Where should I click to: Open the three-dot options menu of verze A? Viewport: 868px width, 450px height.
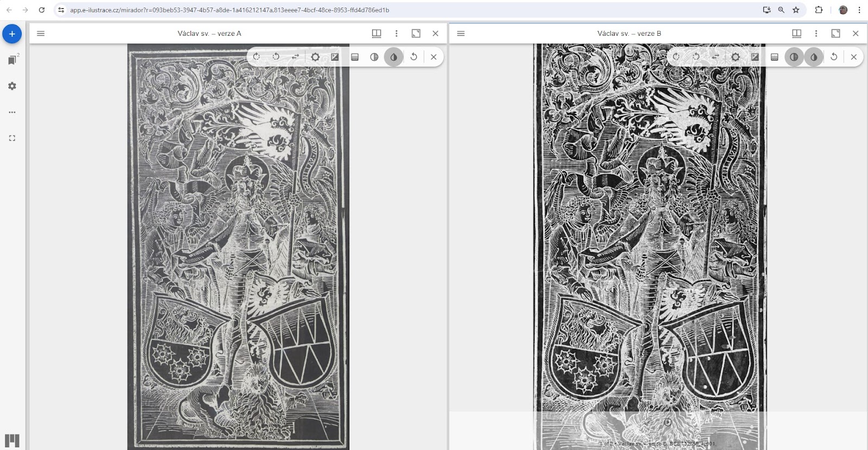[x=397, y=33]
